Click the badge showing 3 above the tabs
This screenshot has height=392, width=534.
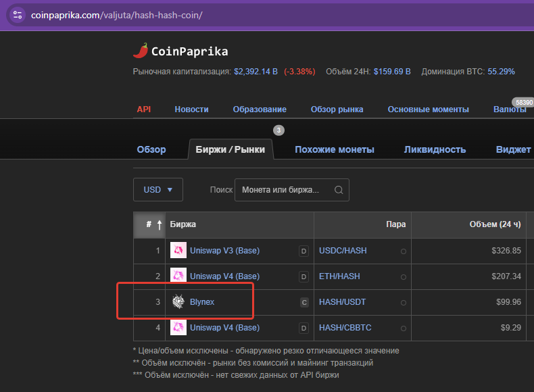[278, 130]
